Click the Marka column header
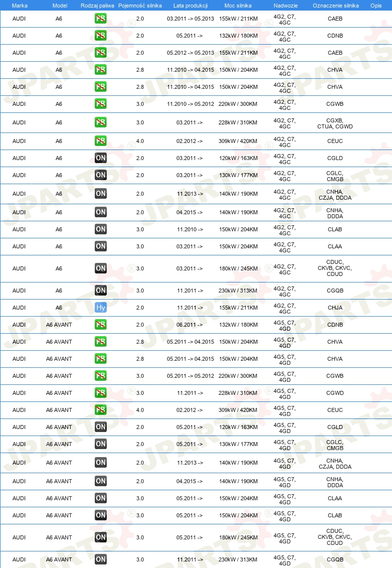Viewport: 392px width, 568px height. click(20, 6)
